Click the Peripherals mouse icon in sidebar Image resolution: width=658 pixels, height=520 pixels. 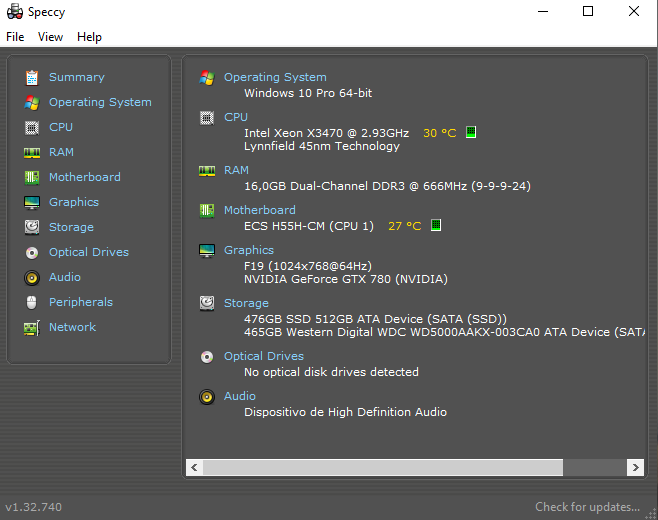32,303
